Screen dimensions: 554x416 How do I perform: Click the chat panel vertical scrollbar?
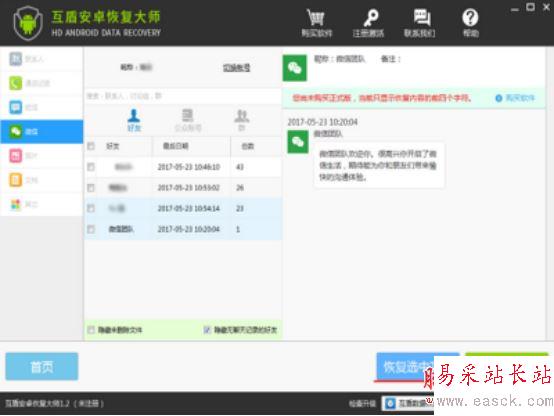[549, 194]
